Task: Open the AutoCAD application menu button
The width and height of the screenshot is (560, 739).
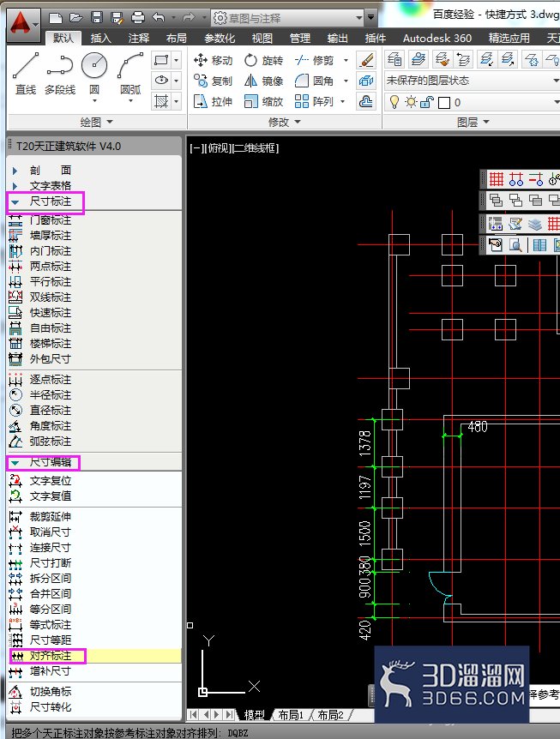Action: click(x=22, y=23)
